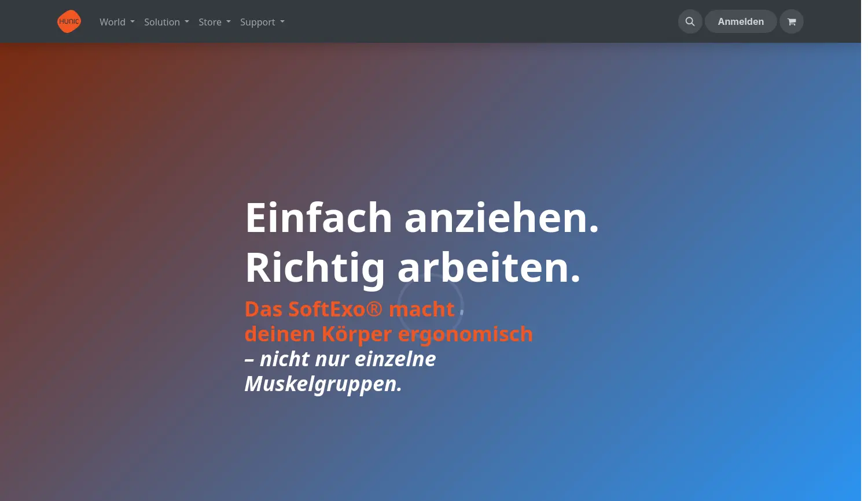Screen dimensions: 868x501
Task: Click the orange 'Das SoftExo® macht' text
Action: [x=350, y=308]
